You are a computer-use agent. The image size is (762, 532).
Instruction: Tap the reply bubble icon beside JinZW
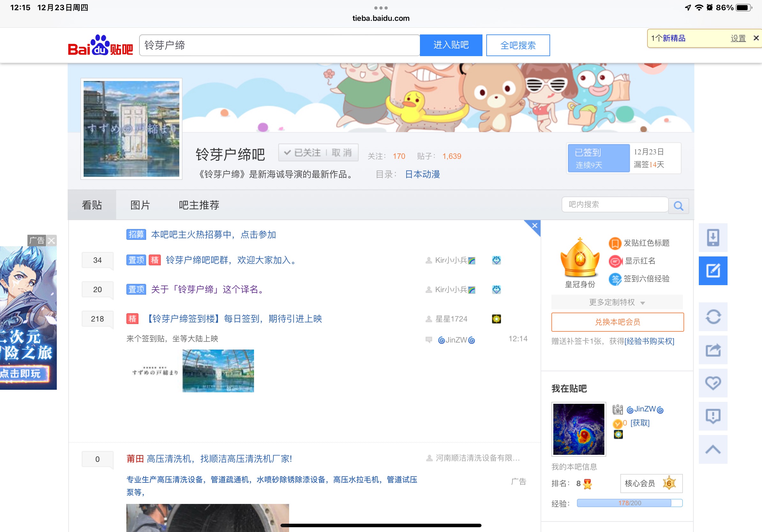pos(429,340)
